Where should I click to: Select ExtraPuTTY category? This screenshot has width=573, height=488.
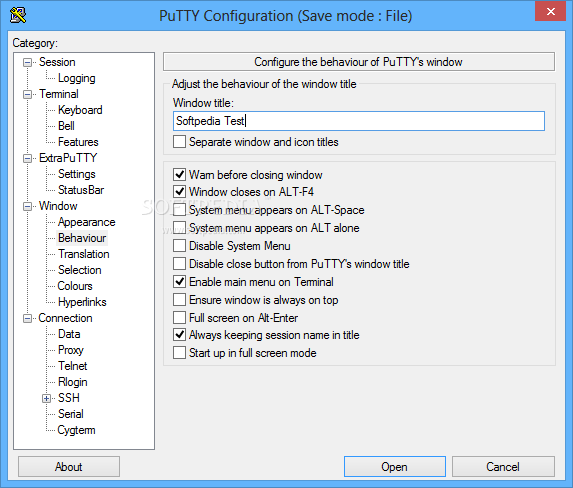(68, 158)
